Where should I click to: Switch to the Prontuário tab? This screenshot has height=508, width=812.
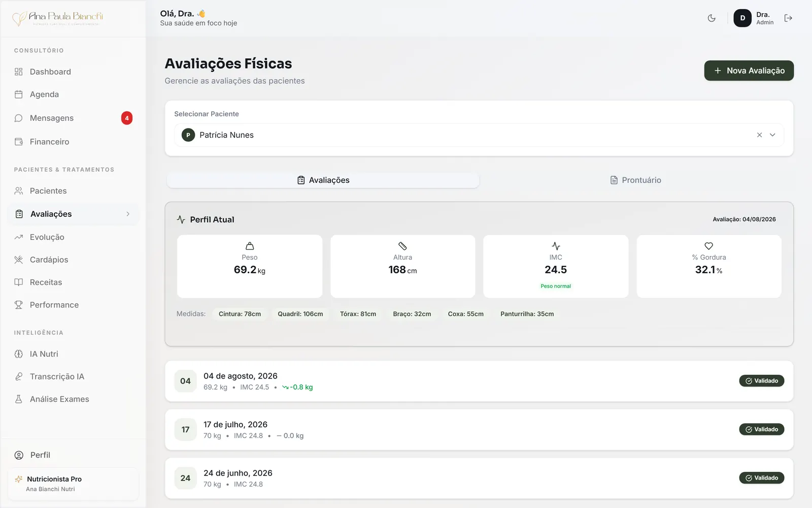point(635,180)
